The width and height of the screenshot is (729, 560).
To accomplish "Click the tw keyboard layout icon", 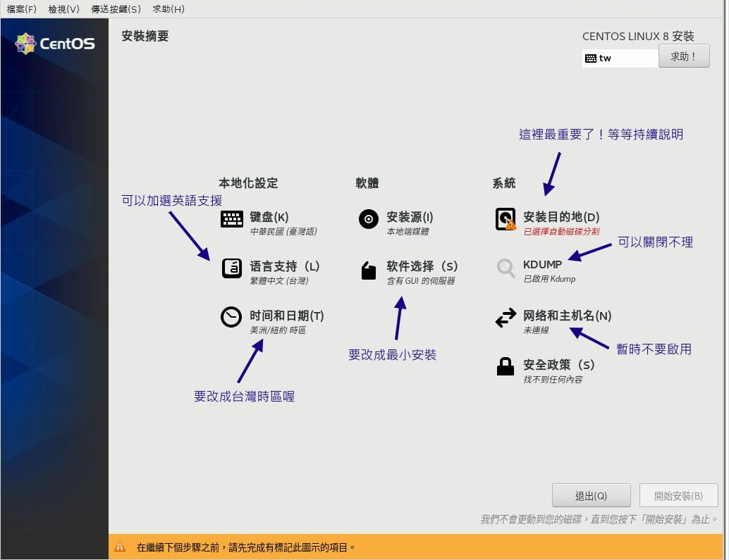I will [x=590, y=58].
